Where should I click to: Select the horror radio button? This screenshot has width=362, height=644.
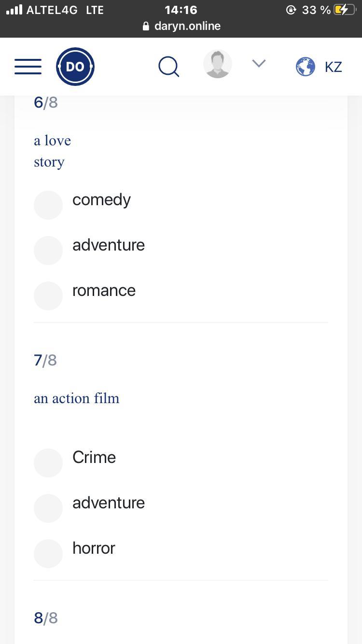tap(48, 554)
